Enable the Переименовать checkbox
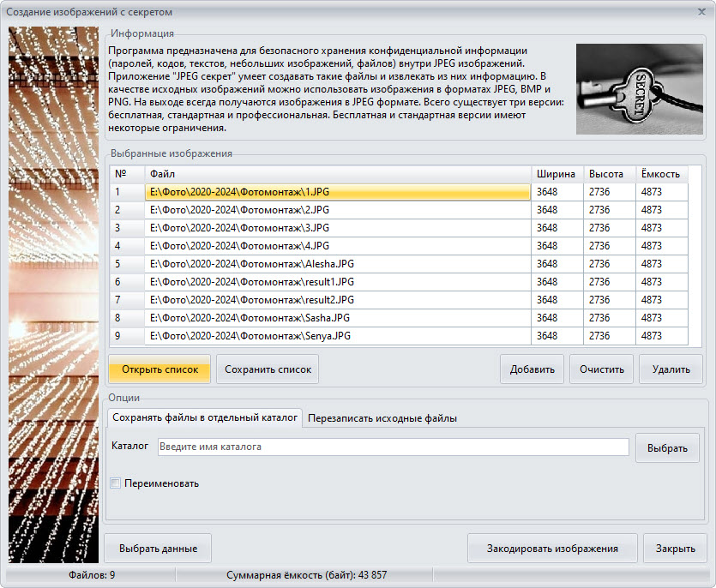Screen dimensions: 716x588 click(116, 483)
